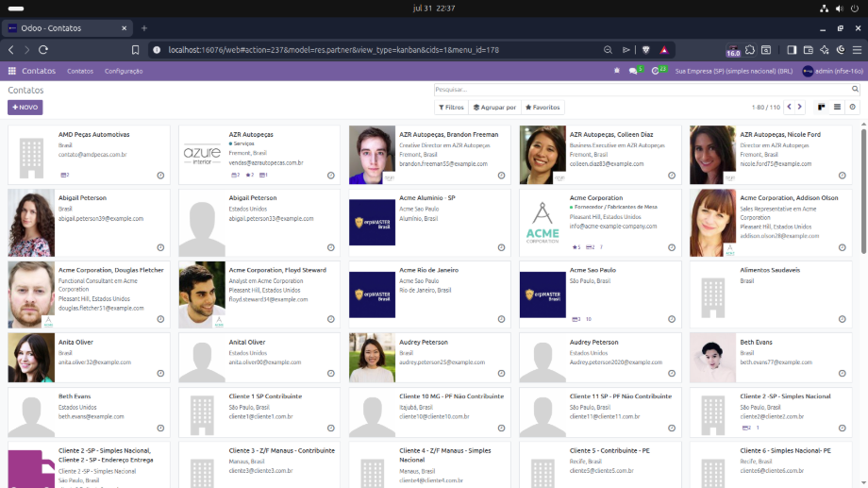
Task: Click meetings icon on AMD Peças Automotivas card
Action: pos(65,175)
